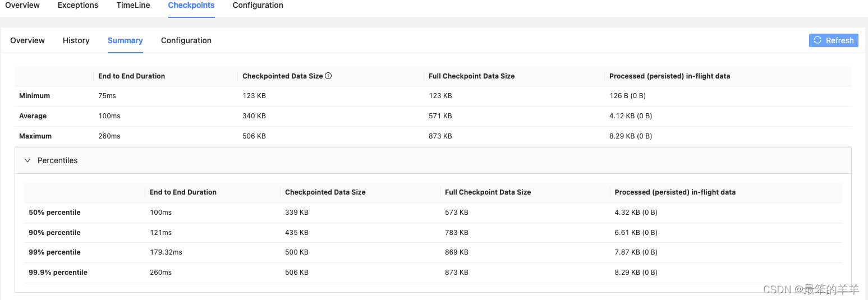
Task: Open the checkpoint Overview sub-tab
Action: [x=27, y=40]
